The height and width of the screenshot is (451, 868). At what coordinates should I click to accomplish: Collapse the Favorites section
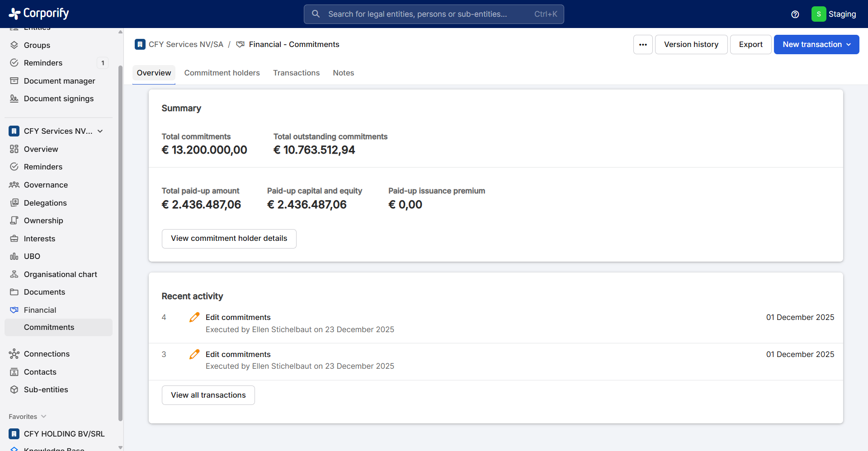pyautogui.click(x=43, y=417)
